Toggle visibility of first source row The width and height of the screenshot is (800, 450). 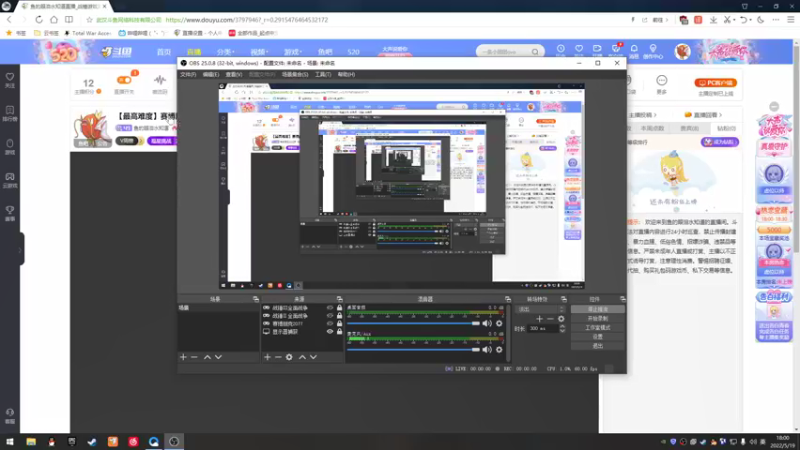coord(330,308)
